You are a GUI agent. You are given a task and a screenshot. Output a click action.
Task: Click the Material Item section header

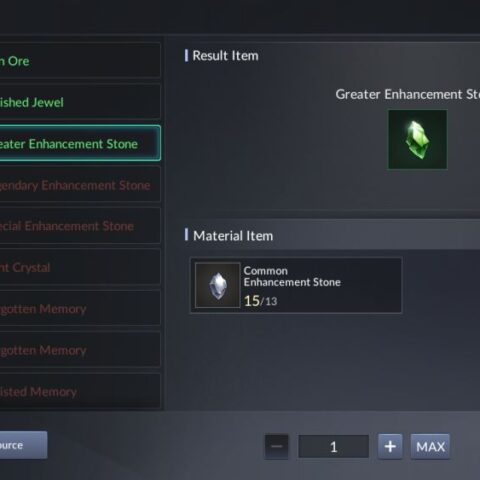click(x=233, y=236)
